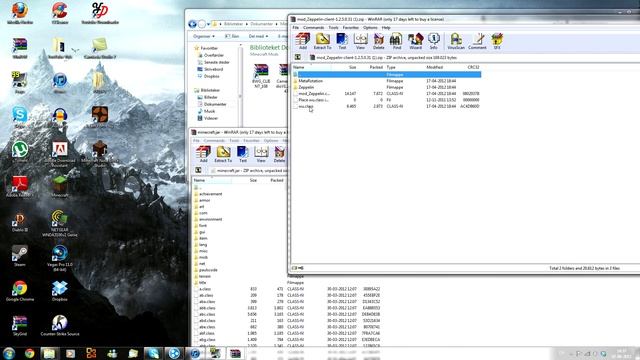640x360 pixels.
Task: Open Options menu in mod_Zeppelin WinRAR window
Action: coord(370,28)
